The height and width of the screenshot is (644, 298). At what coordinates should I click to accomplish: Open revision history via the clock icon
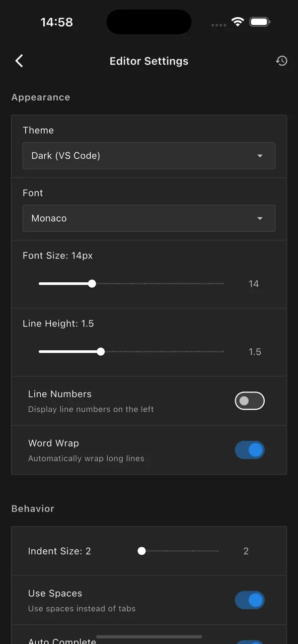pos(281,61)
